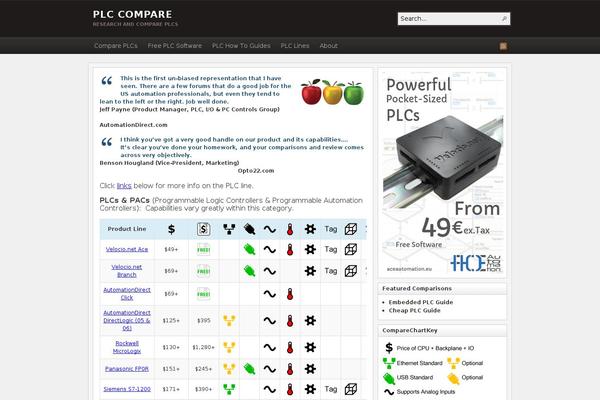
Task: Click the 3D cube header icon
Action: pyautogui.click(x=351, y=229)
